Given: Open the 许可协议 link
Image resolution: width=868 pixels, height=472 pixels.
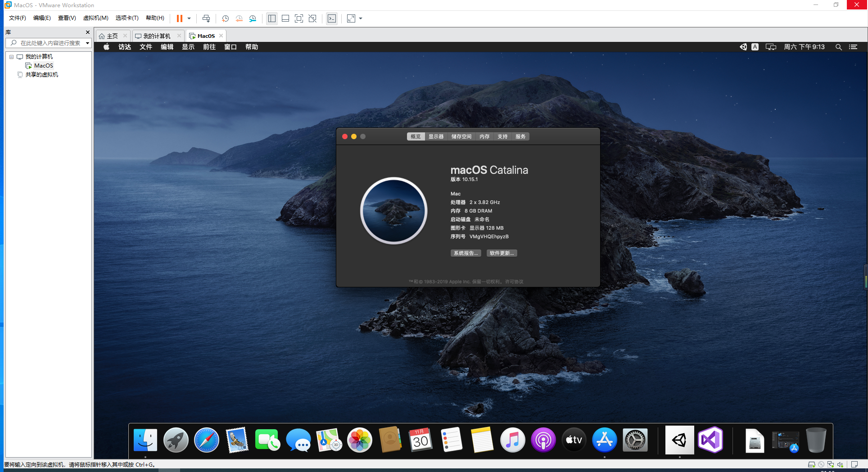Looking at the screenshot, I should point(514,281).
